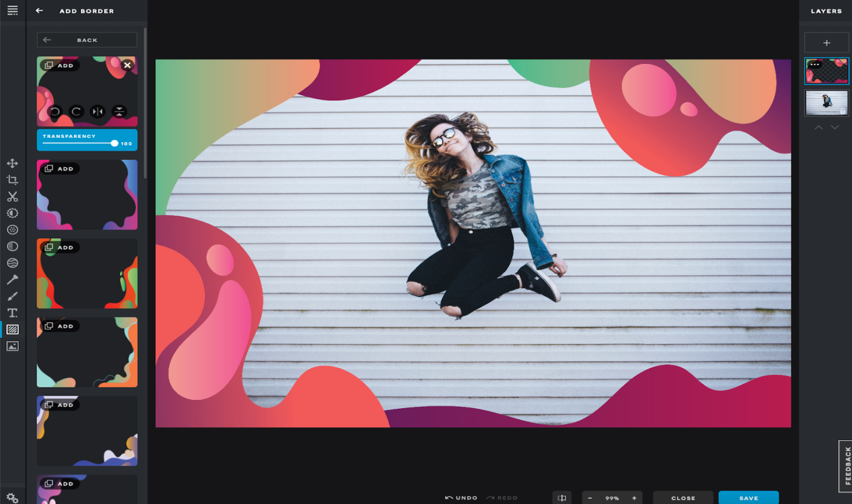
Task: Select the Arrange tool in the left toolbar
Action: tap(12, 163)
